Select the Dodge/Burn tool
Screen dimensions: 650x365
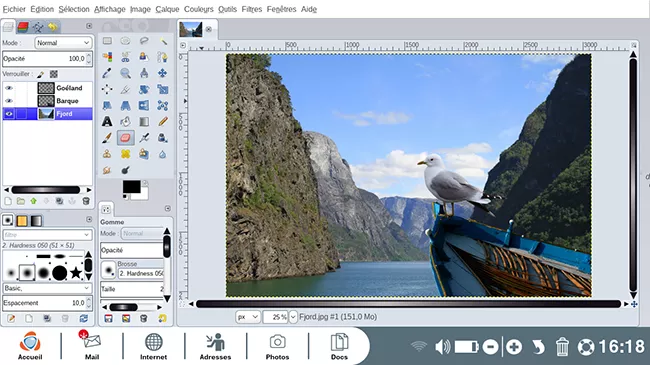click(125, 170)
